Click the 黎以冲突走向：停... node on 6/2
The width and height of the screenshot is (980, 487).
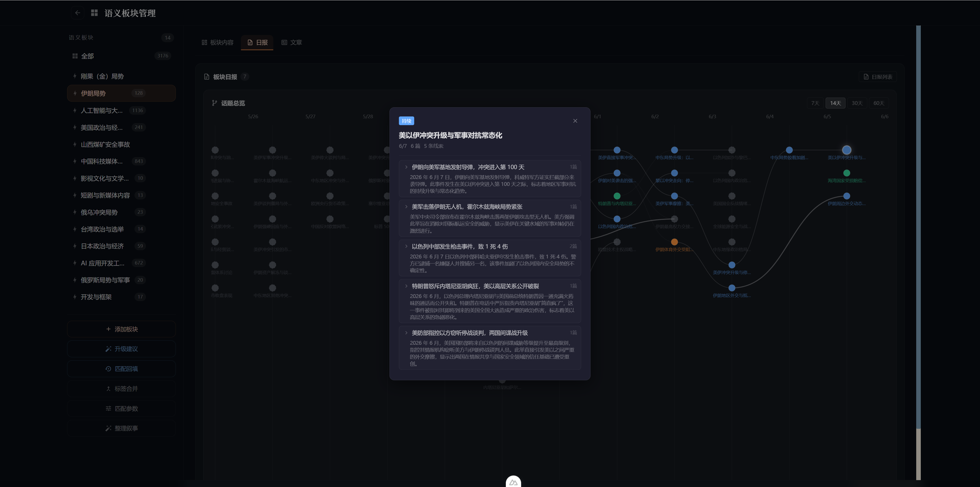[x=674, y=173]
